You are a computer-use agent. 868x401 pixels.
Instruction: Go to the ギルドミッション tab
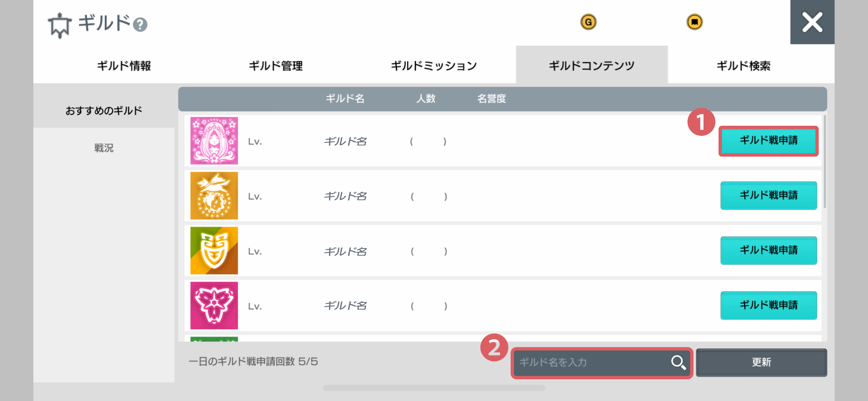[x=433, y=66]
